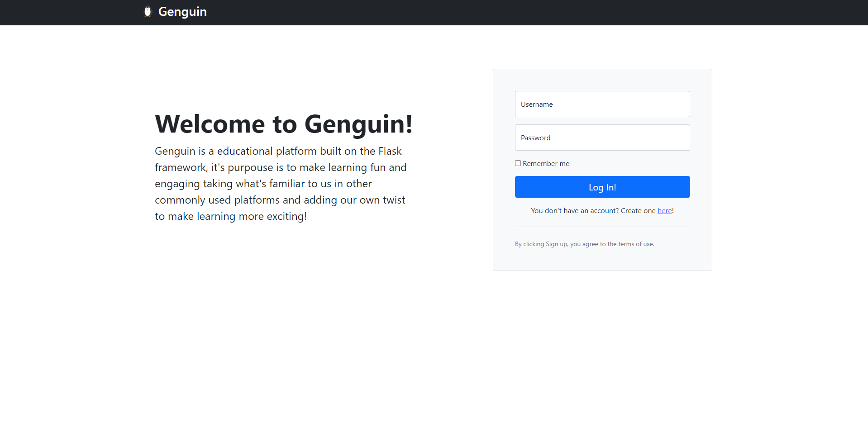This screenshot has width=868, height=423.
Task: Click the Genguin description paragraph
Action: pos(281,184)
